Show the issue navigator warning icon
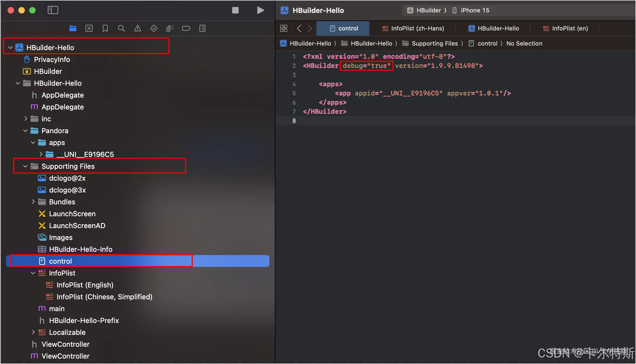Viewport: 636px width, 364px height. click(138, 28)
